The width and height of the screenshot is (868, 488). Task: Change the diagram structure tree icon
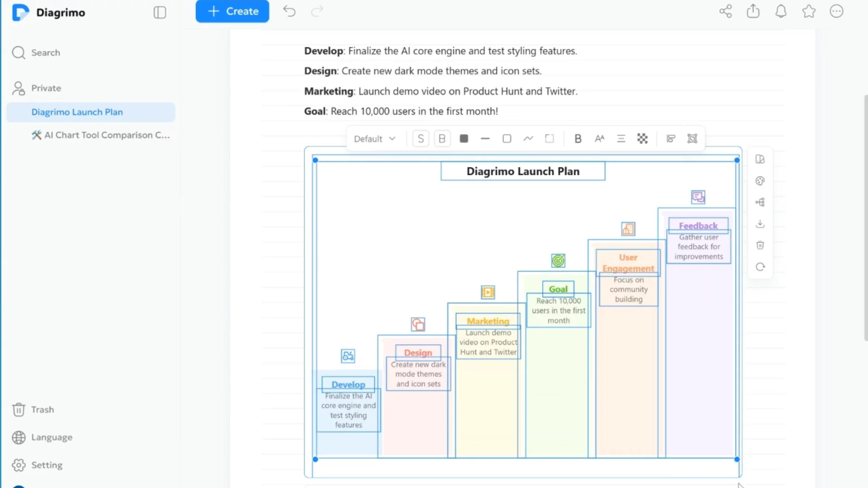coord(760,202)
